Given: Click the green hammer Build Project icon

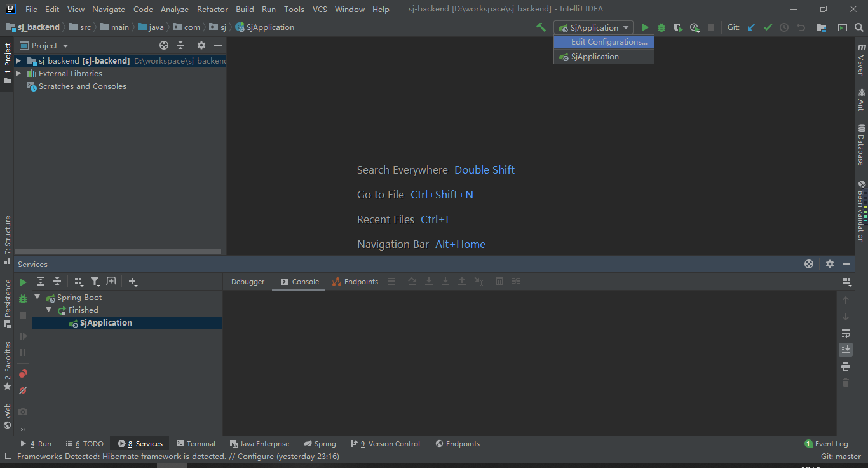Looking at the screenshot, I should [x=541, y=27].
